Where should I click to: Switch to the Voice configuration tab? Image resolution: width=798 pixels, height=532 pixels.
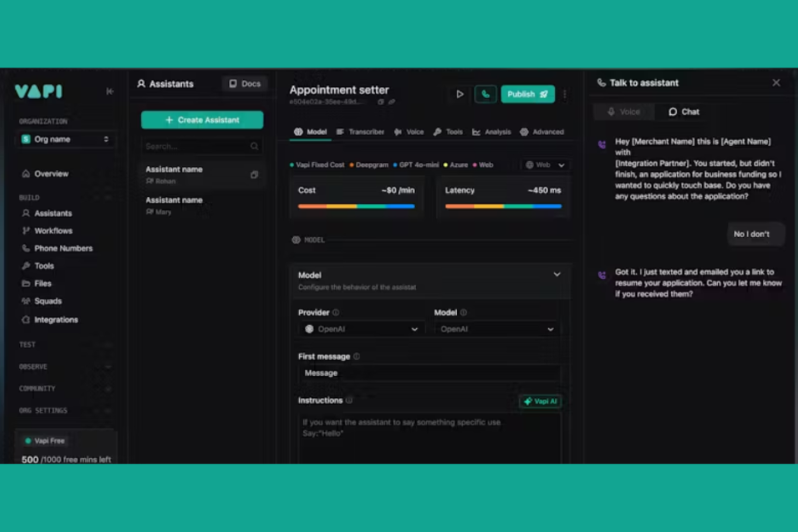409,132
